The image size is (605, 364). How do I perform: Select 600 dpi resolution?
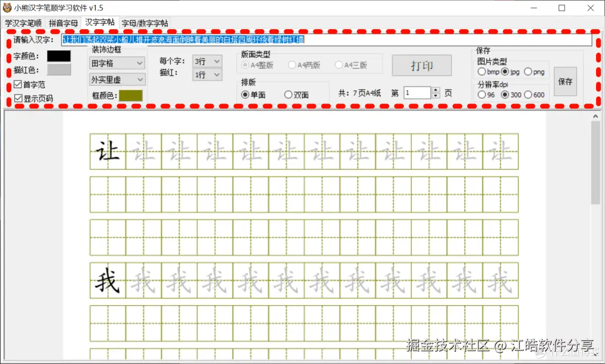pyautogui.click(x=528, y=94)
